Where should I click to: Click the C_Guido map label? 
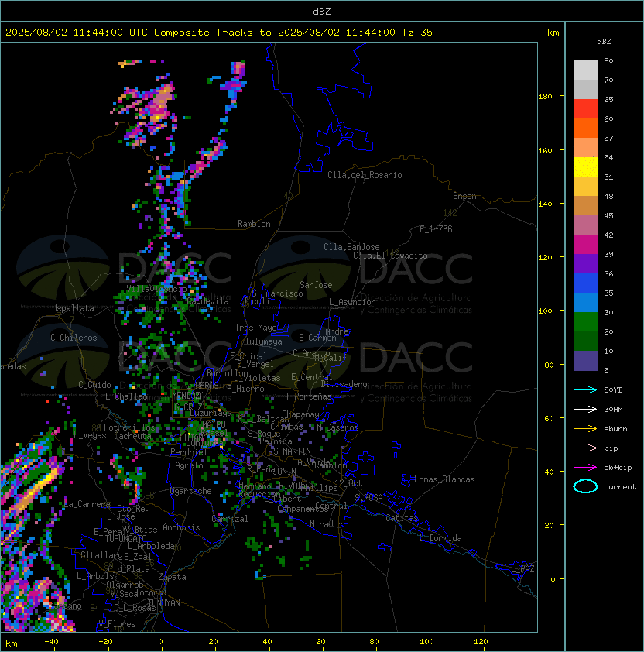(94, 385)
